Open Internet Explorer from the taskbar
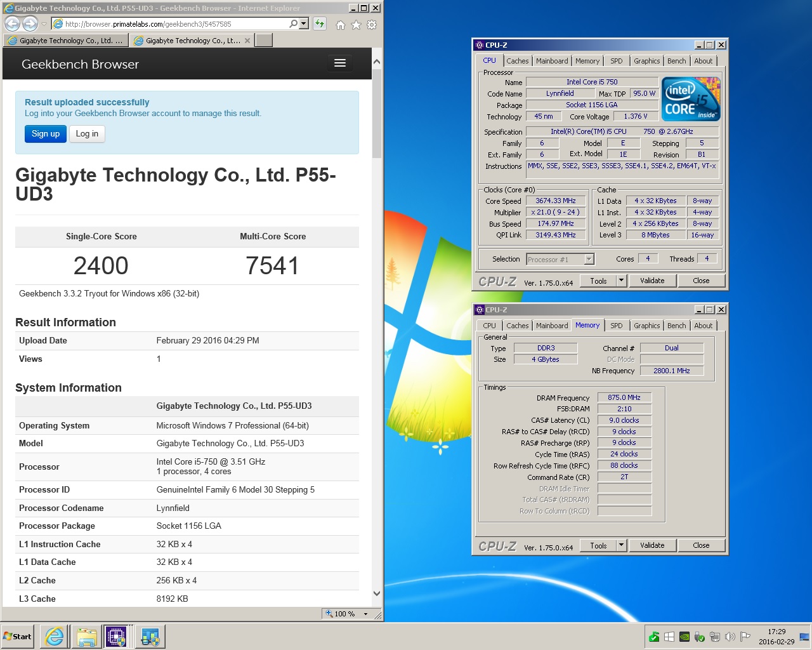 (55, 636)
